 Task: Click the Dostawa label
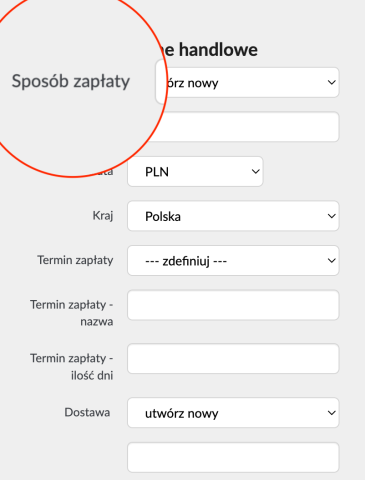[87, 413]
